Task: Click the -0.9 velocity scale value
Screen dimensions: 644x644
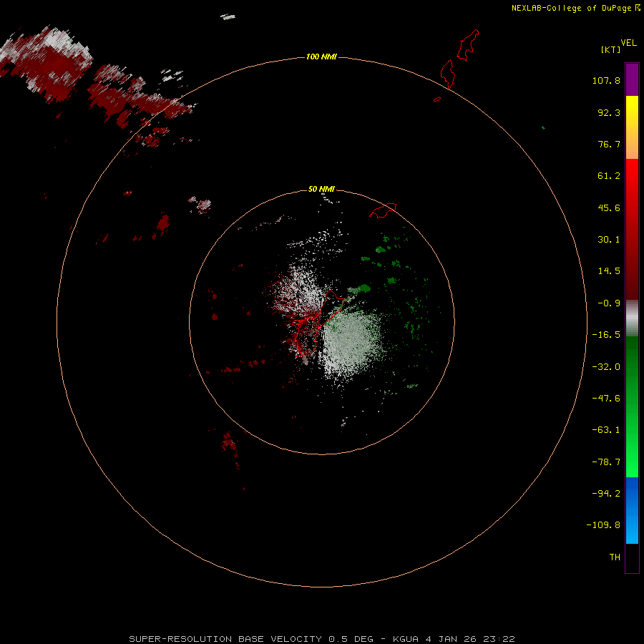Action: (x=609, y=303)
